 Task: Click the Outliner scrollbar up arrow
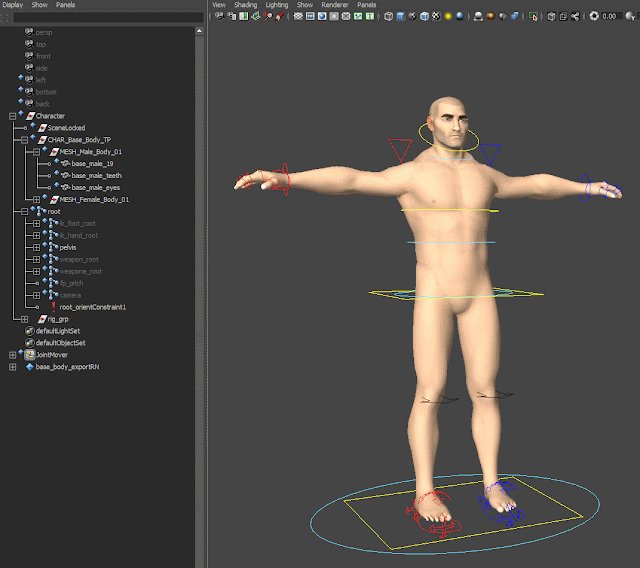pos(199,31)
